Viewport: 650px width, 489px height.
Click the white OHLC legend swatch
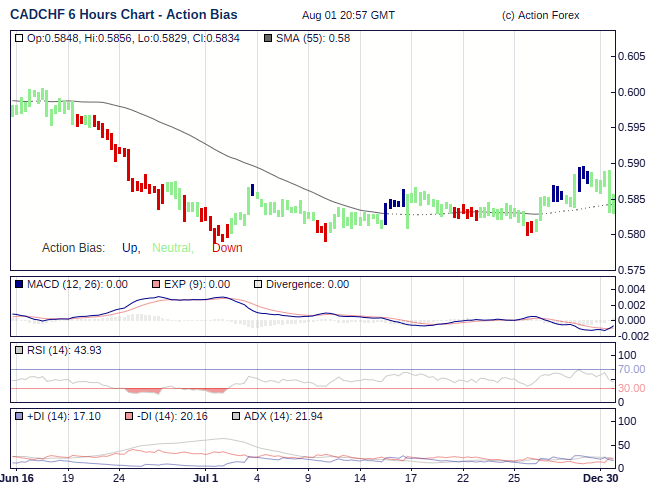[x=19, y=38]
